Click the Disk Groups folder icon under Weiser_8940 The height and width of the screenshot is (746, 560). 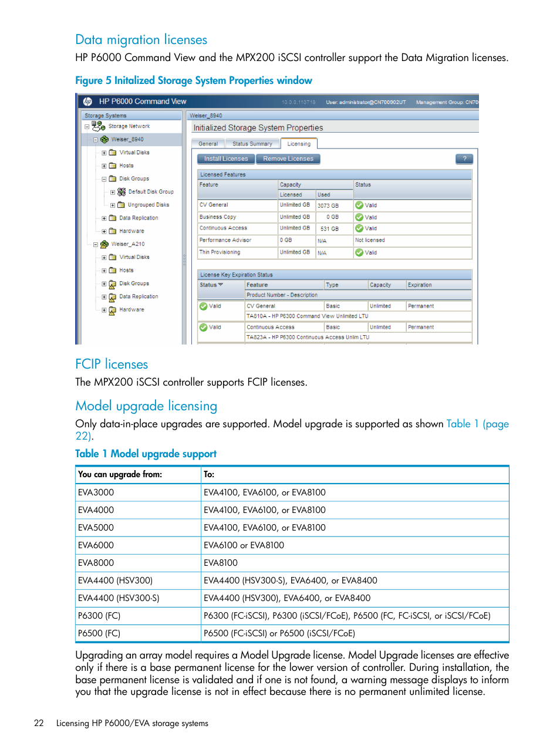click(x=113, y=179)
